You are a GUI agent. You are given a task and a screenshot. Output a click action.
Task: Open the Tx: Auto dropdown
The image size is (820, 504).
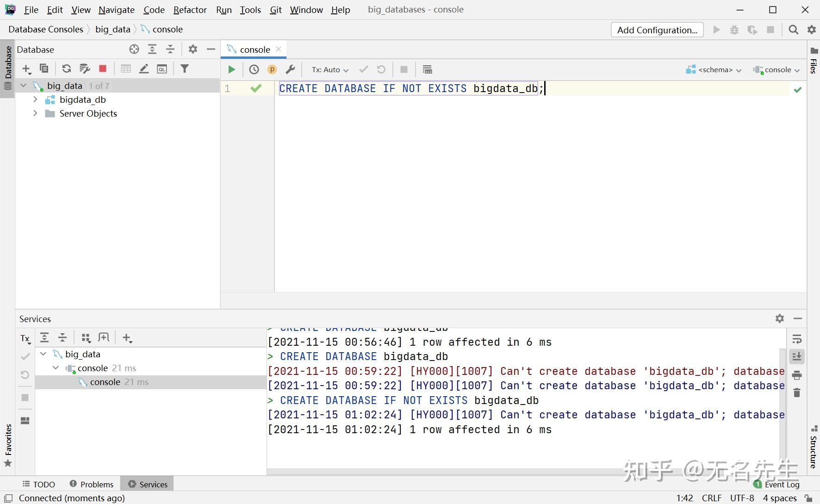point(329,69)
